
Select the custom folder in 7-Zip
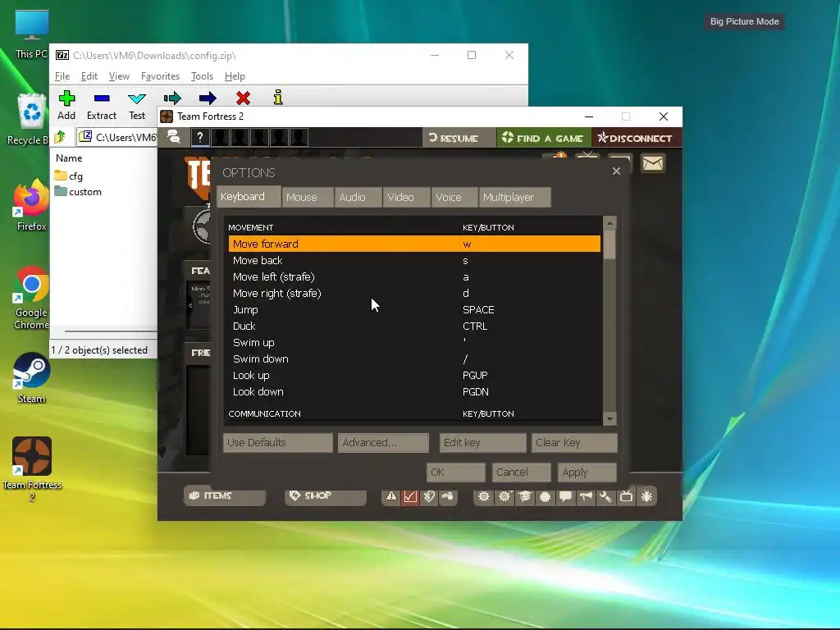pos(78,192)
